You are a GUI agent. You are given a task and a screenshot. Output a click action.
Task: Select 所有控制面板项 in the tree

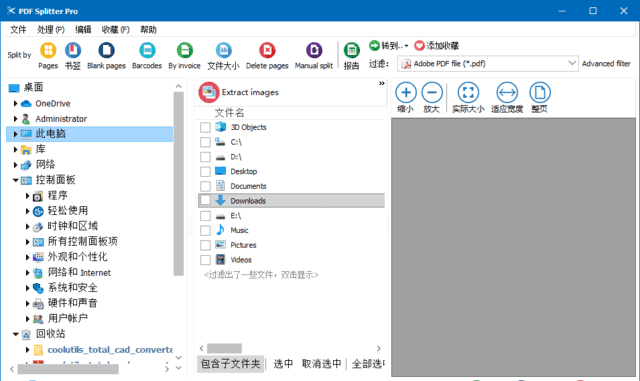82,241
